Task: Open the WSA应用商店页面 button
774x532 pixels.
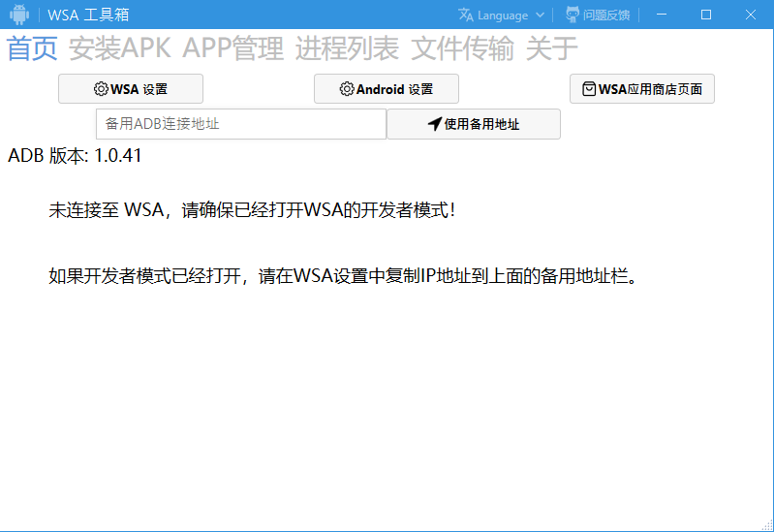Action: click(641, 89)
